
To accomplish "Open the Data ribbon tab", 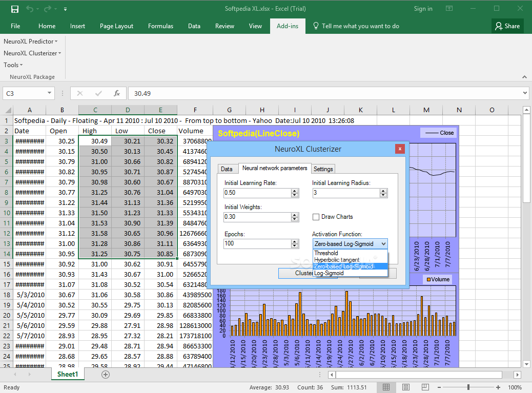I will pyautogui.click(x=194, y=26).
